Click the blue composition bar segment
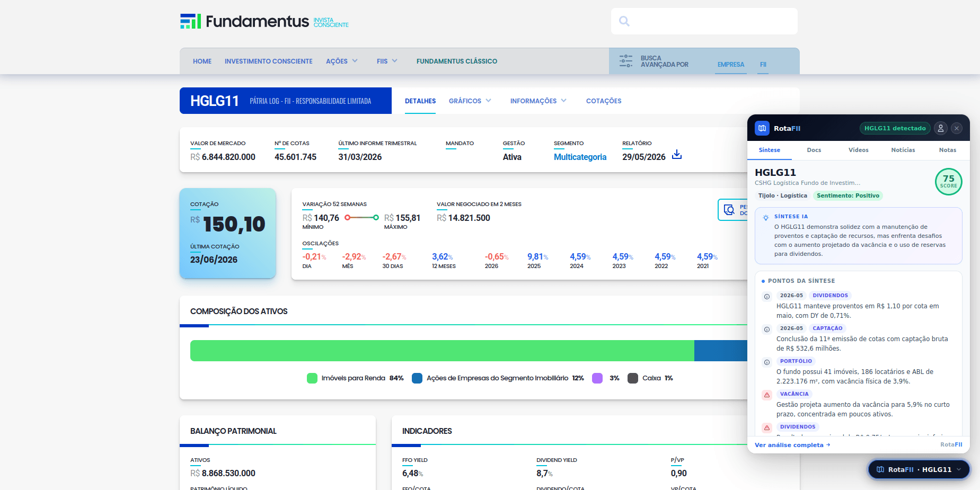 click(x=721, y=351)
